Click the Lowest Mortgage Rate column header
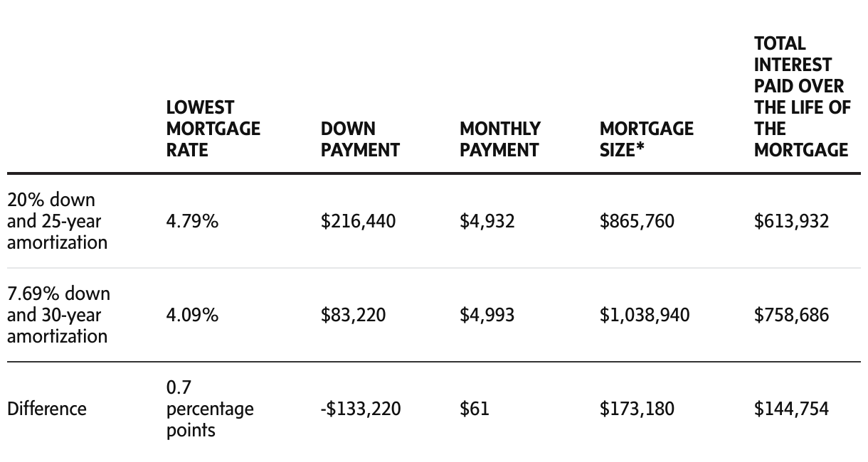The image size is (868, 462). coord(213,129)
